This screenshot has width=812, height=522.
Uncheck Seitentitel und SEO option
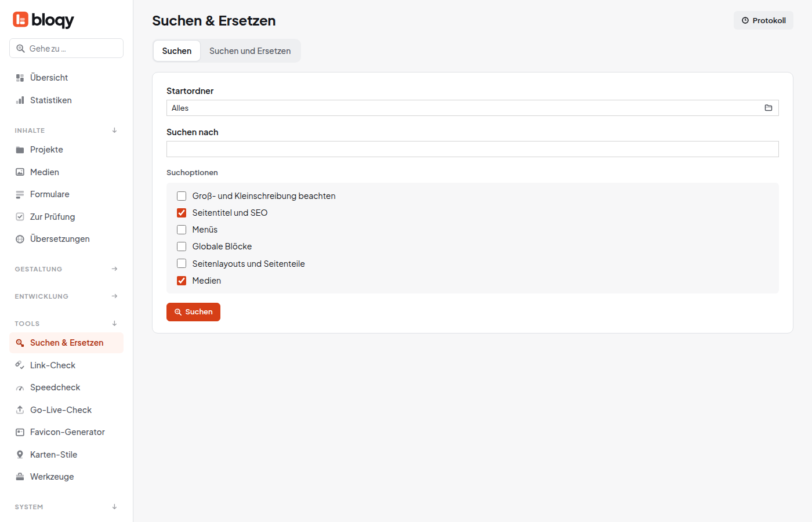182,213
